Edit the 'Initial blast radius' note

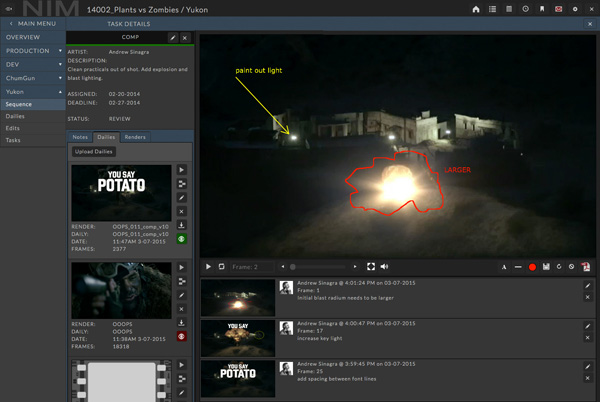(x=588, y=286)
